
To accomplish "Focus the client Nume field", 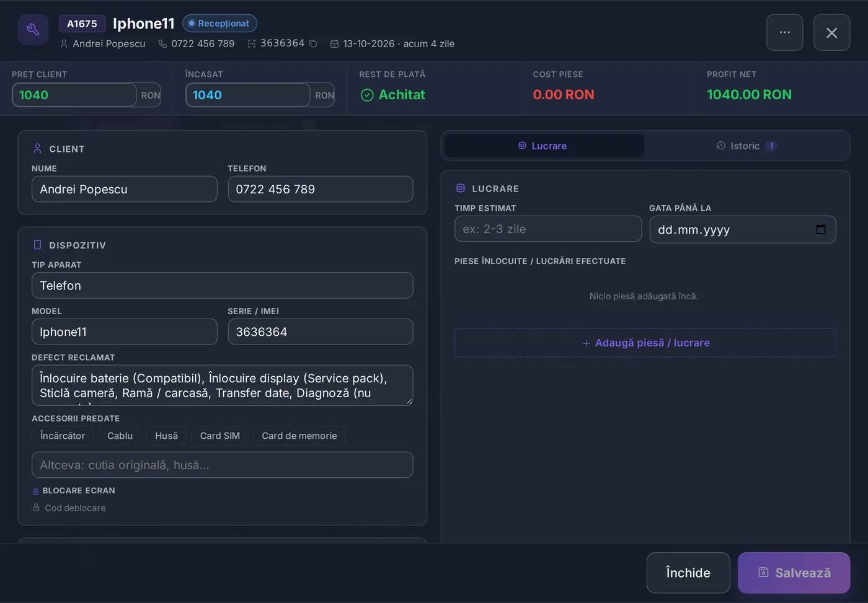I will click(x=125, y=189).
